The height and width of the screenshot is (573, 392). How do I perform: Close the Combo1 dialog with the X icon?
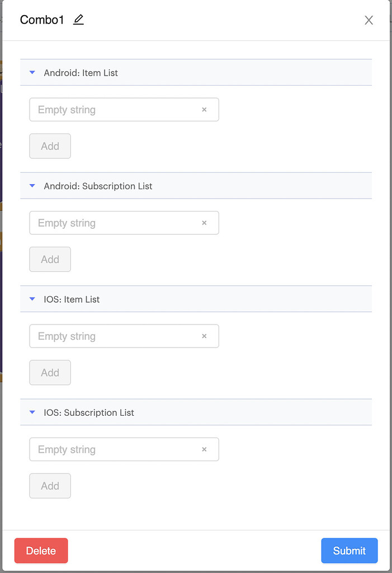pyautogui.click(x=369, y=20)
